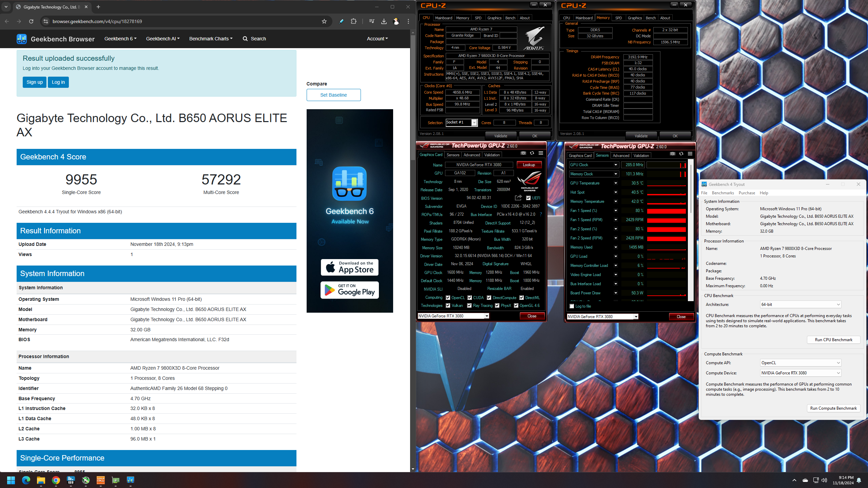Reload the Geekbench page
Viewport: 868px width, 488px height.
(31, 21)
